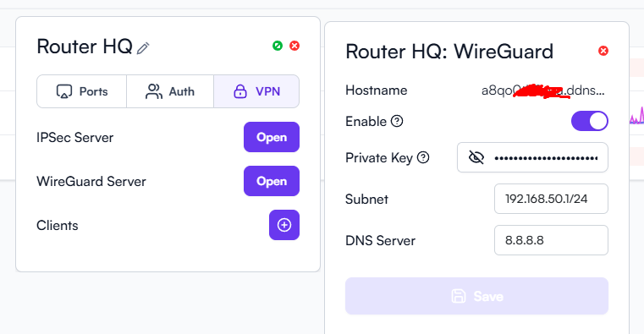Click the green status icon on the Router HQ card
Viewport: 644px width, 334px height.
coord(278,46)
